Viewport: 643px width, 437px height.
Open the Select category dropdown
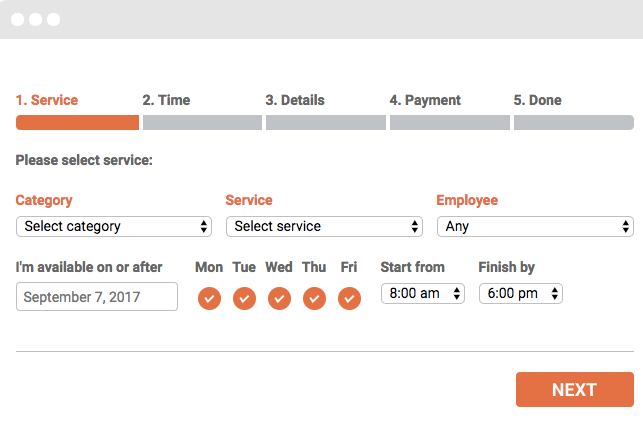pyautogui.click(x=114, y=226)
